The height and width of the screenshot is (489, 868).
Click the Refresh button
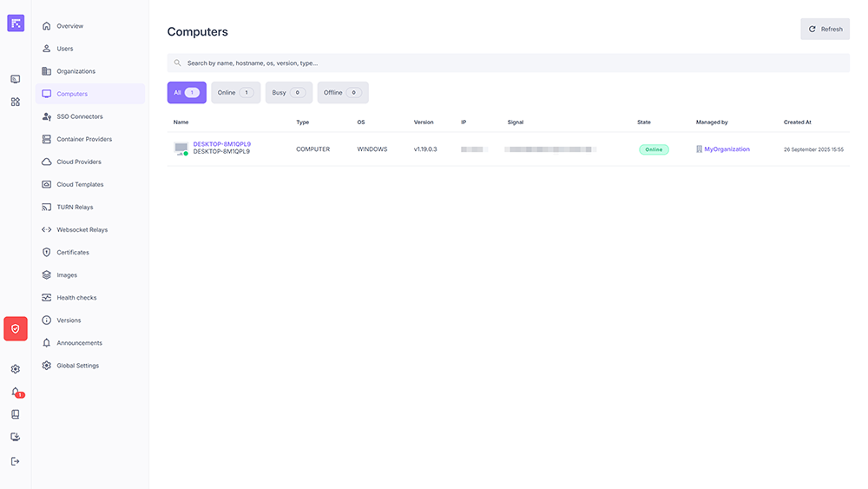click(x=825, y=30)
